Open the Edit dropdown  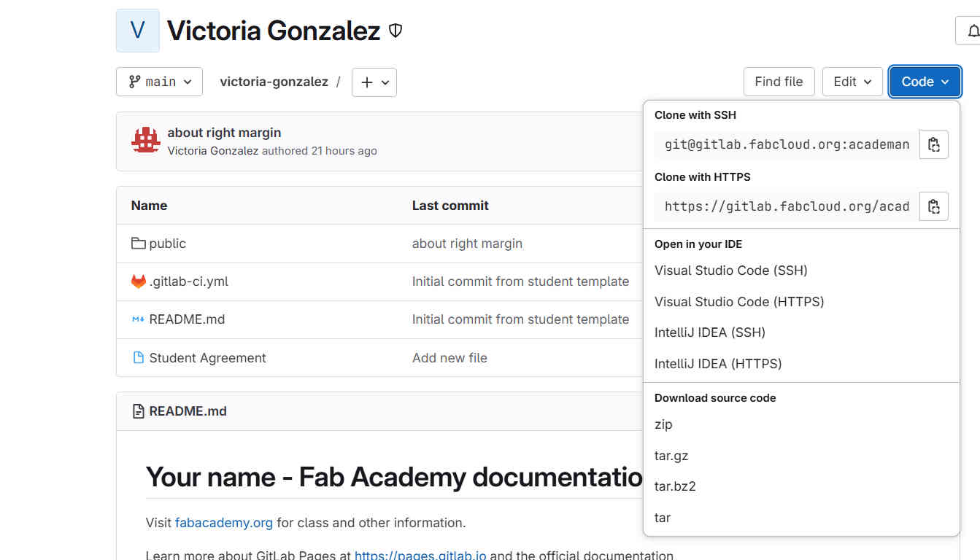[852, 82]
